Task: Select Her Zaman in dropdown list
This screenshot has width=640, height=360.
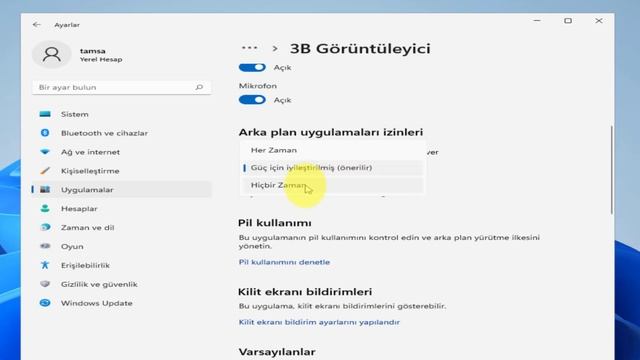Action: pos(332,150)
